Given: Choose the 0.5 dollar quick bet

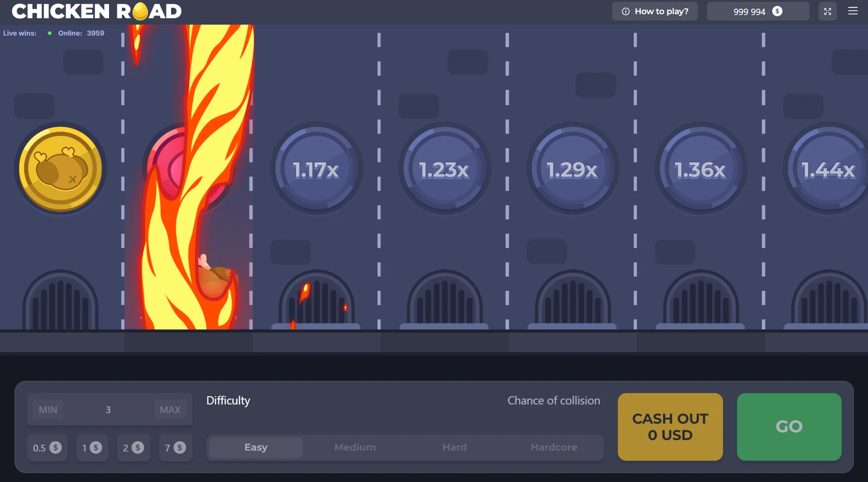Looking at the screenshot, I should point(47,448).
